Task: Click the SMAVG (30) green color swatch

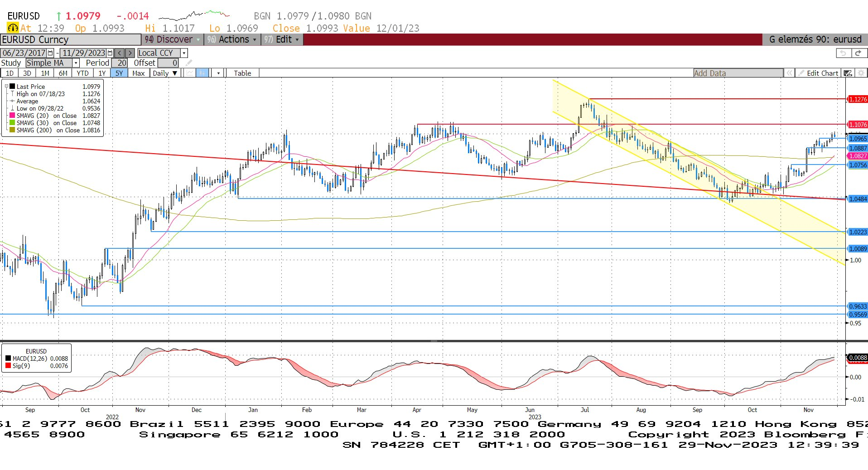Action: click(13, 123)
